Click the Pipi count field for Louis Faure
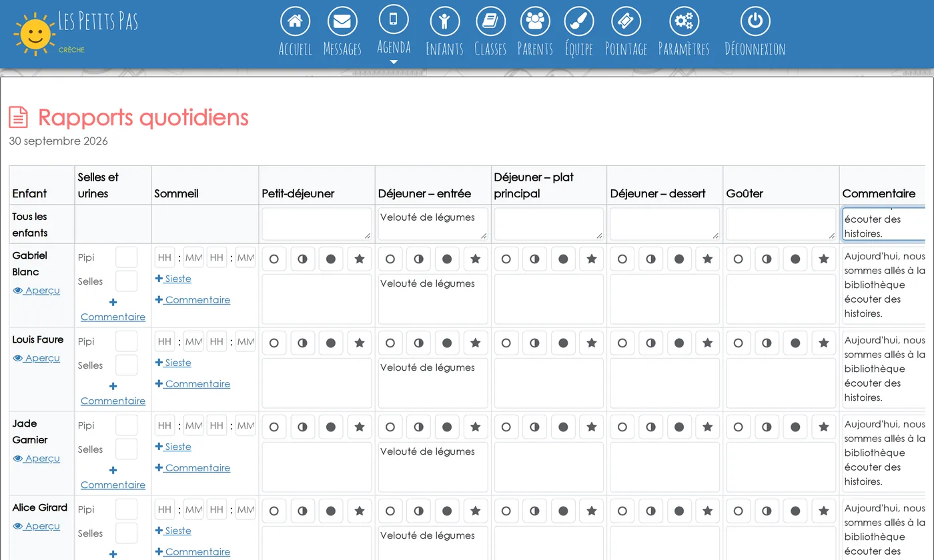This screenshot has width=934, height=560. click(x=126, y=341)
